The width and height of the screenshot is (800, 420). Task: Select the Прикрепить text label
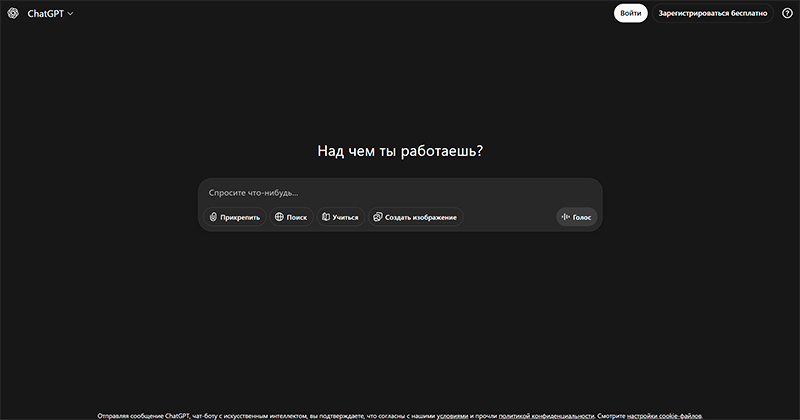[x=240, y=217]
